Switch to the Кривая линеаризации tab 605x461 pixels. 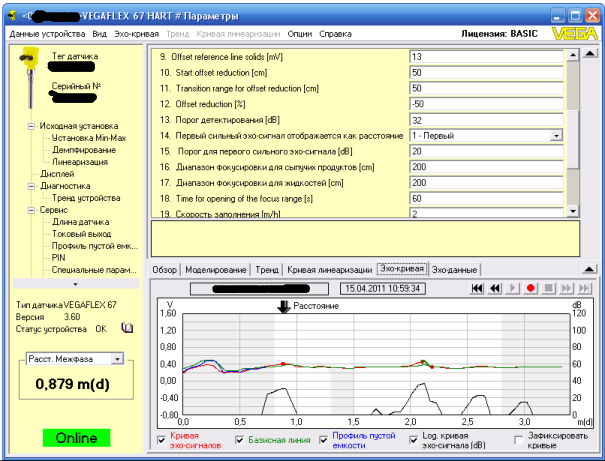click(330, 270)
